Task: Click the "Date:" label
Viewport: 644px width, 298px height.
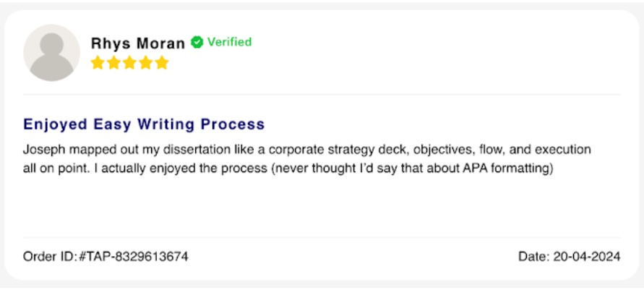Action: pyautogui.click(x=533, y=256)
